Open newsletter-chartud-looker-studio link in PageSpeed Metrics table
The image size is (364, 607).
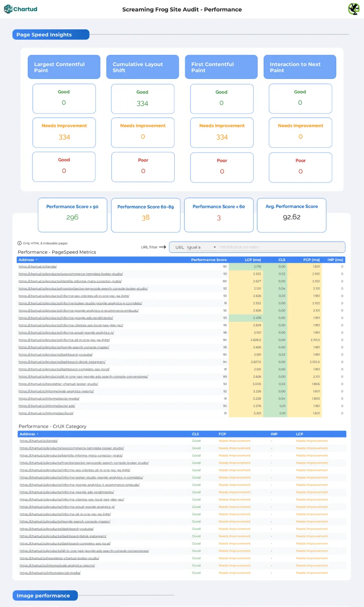[x=58, y=384]
